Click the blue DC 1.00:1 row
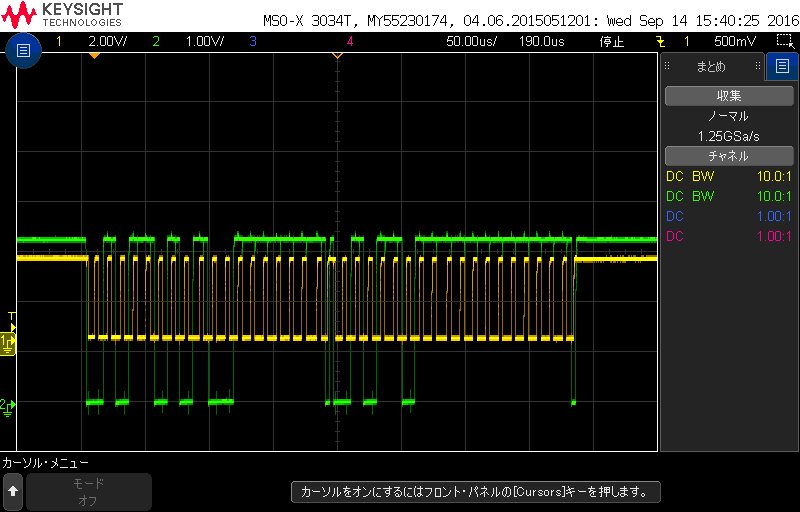The width and height of the screenshot is (800, 512). click(x=729, y=216)
